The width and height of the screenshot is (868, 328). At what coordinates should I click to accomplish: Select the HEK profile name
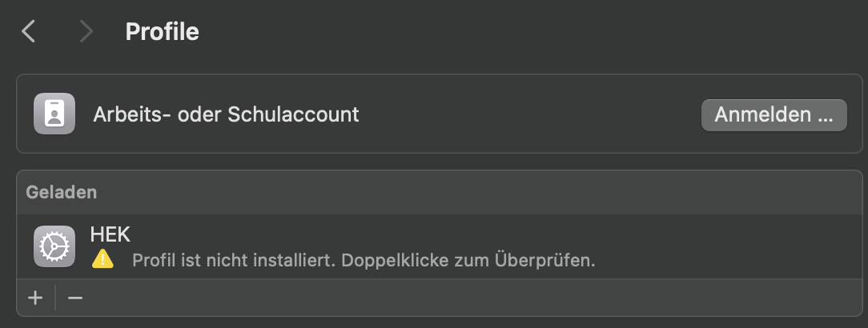(x=111, y=234)
